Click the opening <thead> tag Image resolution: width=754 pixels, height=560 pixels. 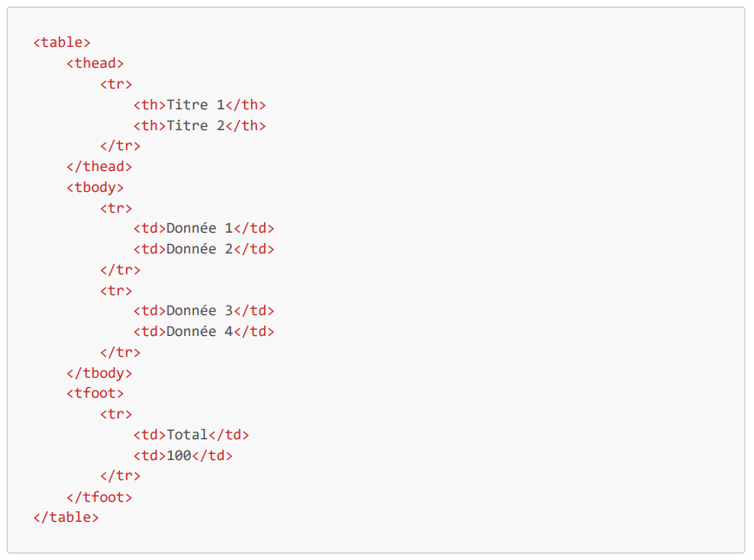coord(95,63)
